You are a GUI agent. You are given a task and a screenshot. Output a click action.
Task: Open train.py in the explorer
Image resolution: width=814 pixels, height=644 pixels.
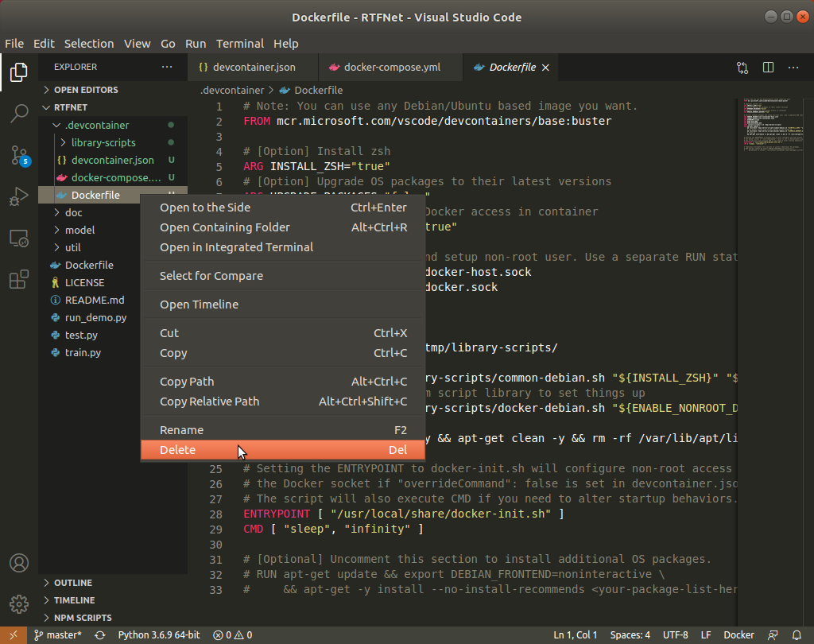click(89, 353)
